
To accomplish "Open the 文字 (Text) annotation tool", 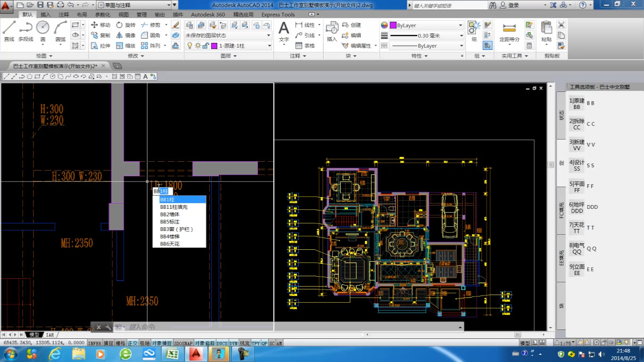I will click(x=284, y=32).
